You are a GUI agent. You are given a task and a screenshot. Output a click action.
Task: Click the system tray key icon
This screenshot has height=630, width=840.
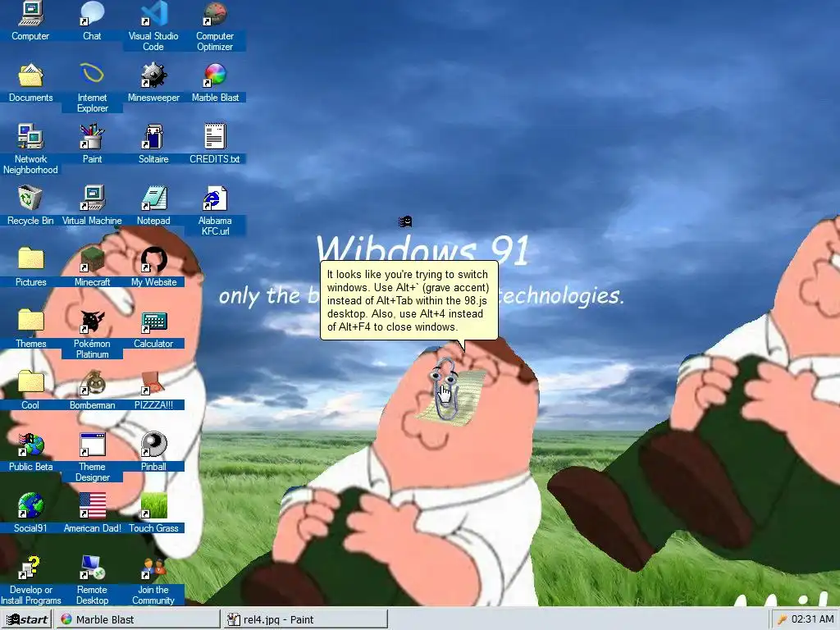[x=782, y=620]
